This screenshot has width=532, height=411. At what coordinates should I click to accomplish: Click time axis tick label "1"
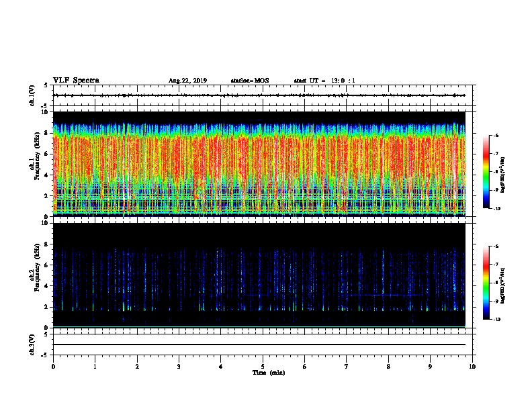(x=95, y=367)
